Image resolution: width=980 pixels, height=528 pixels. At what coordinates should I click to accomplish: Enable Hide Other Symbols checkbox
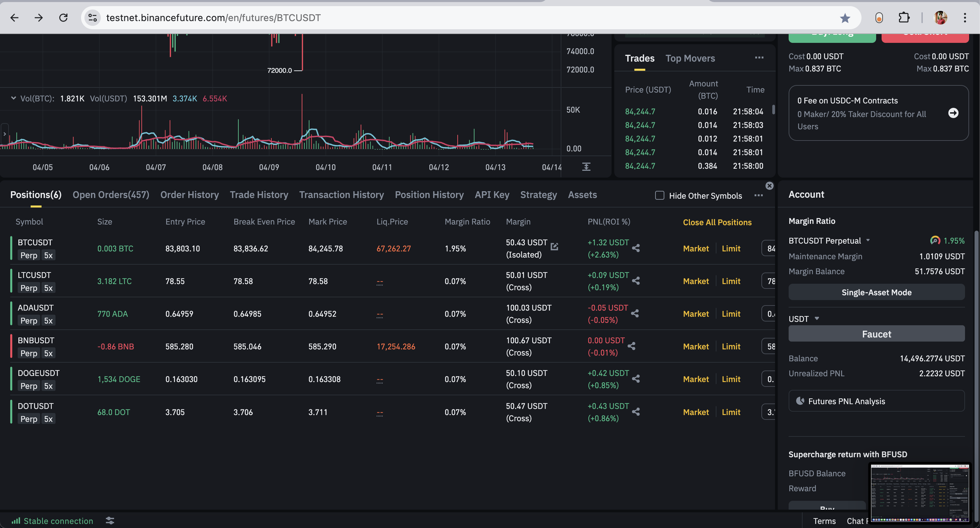(660, 195)
